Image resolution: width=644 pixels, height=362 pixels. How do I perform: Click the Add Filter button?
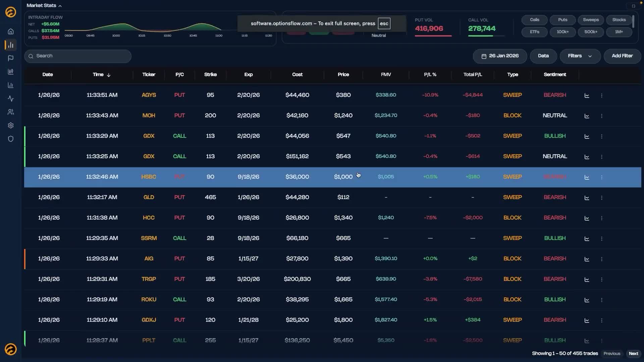coord(622,56)
